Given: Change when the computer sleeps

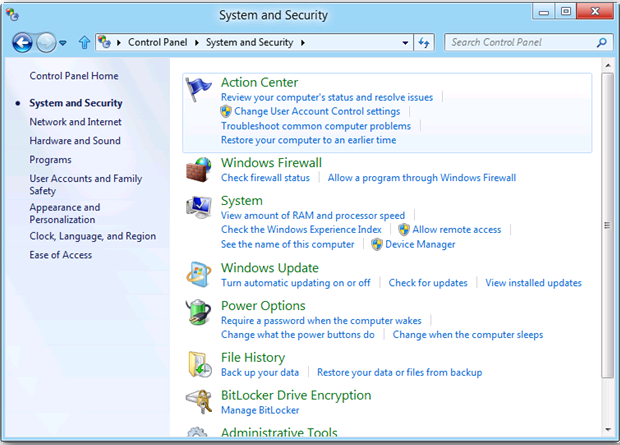Looking at the screenshot, I should click(x=468, y=335).
